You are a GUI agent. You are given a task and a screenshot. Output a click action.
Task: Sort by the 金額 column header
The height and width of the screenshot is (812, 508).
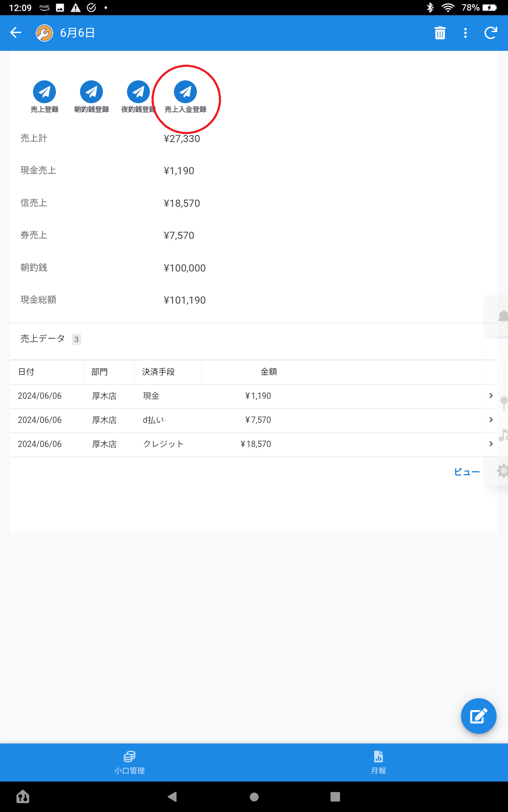click(x=268, y=372)
